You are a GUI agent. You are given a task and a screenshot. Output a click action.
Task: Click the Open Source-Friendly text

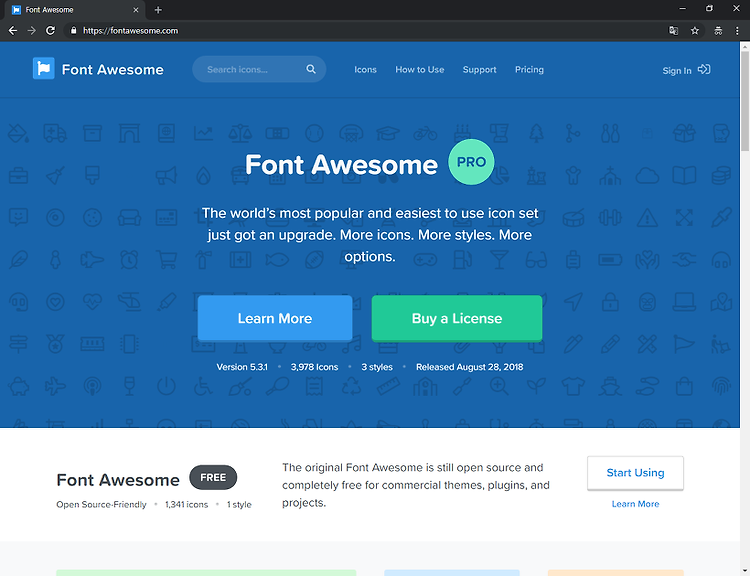(101, 504)
